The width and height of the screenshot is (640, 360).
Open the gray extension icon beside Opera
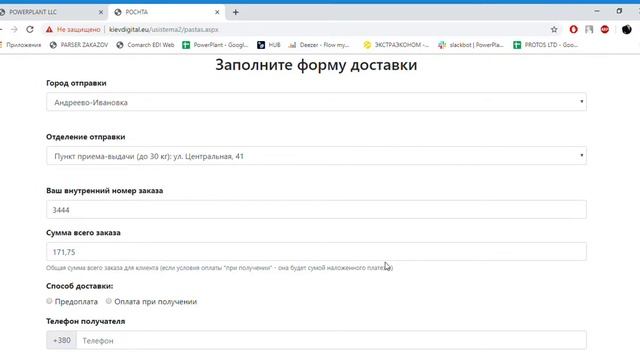click(589, 29)
